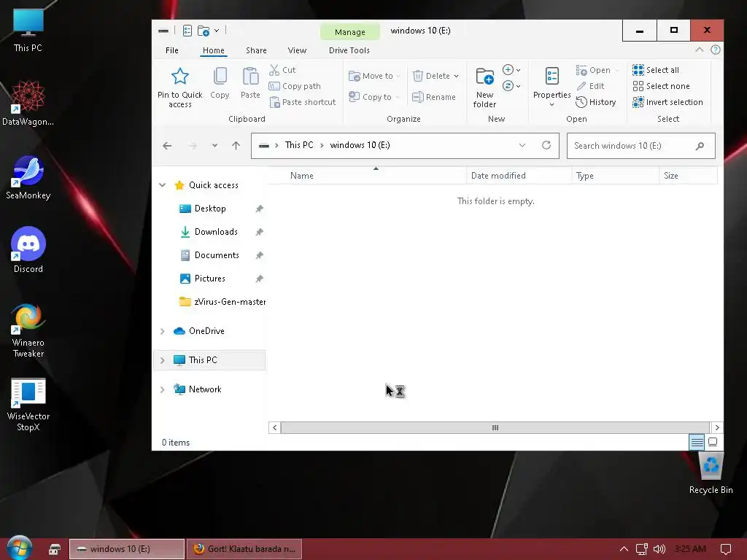Switch to Large icons view layout
Viewport: 747px width, 560px height.
point(713,443)
